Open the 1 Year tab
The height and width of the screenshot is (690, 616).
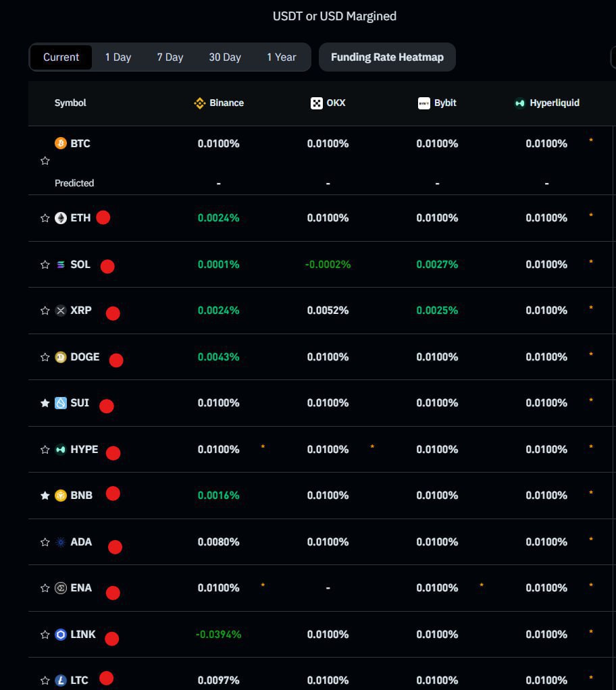click(x=282, y=57)
